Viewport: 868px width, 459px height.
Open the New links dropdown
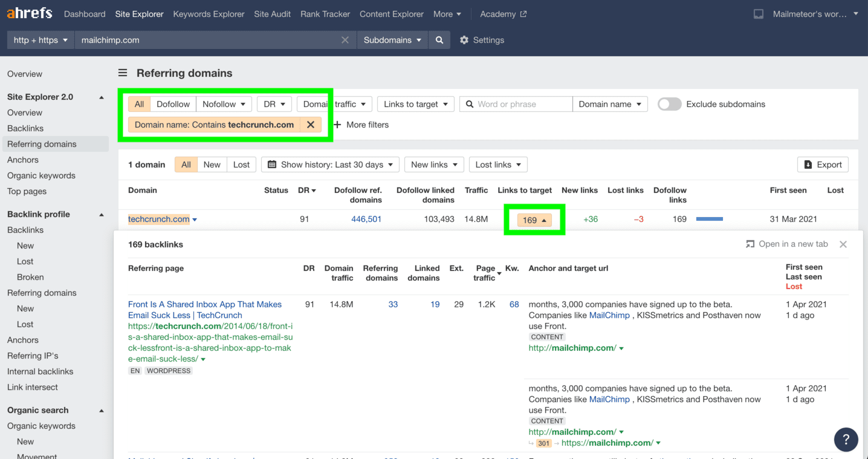[x=434, y=164]
